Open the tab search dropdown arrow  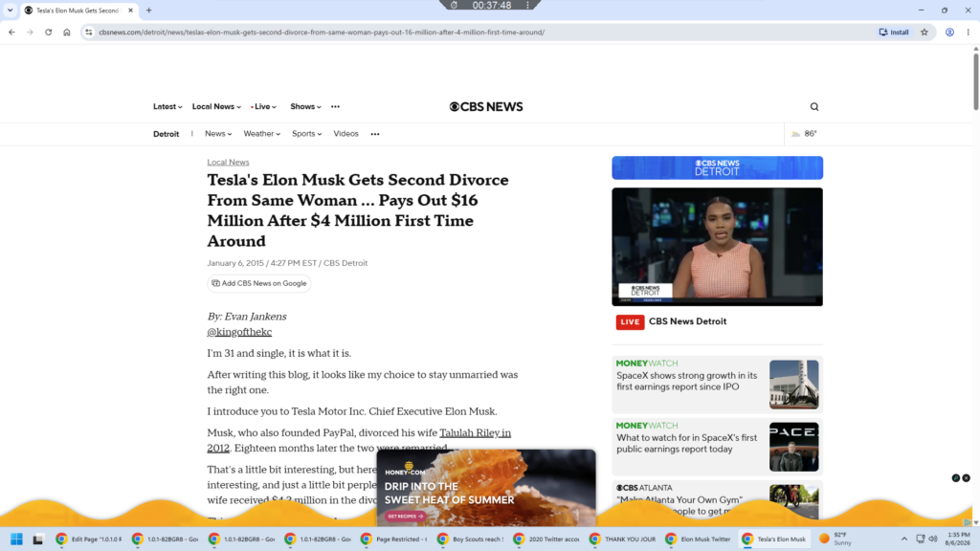pos(10,10)
